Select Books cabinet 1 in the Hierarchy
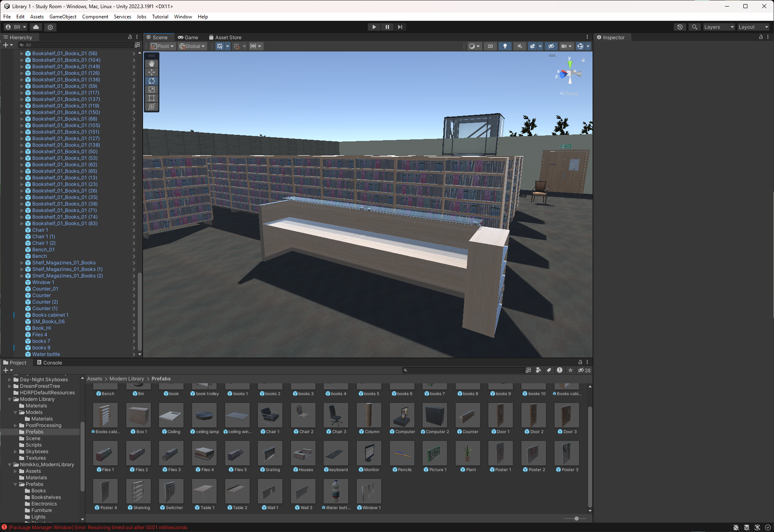 pos(50,315)
